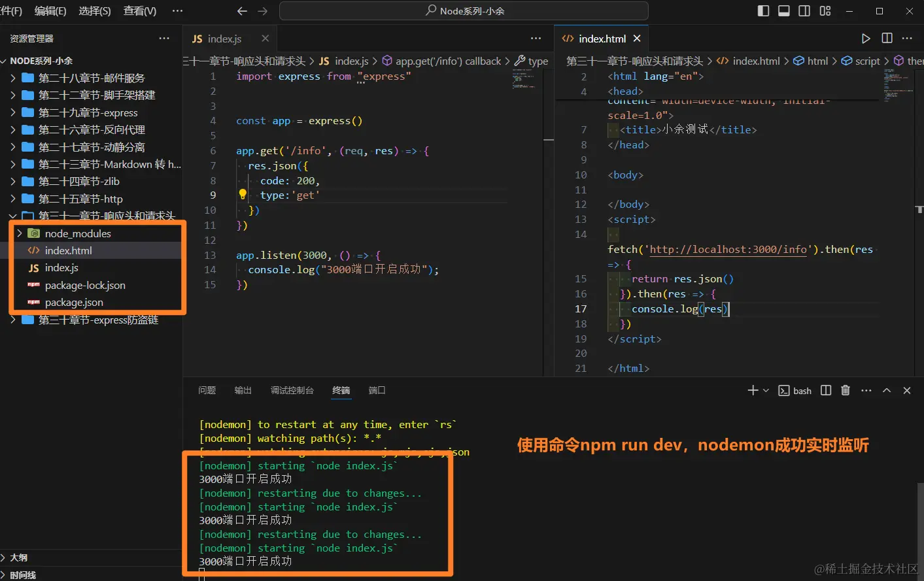The width and height of the screenshot is (924, 581).
Task: Click the right editor minimap
Action: (898, 84)
